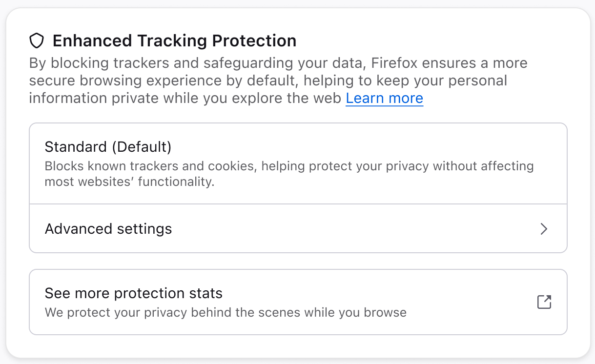Screen dimensions: 595x364
Task: Open protection stats via the open-in-new-tab icon
Action: click(543, 302)
